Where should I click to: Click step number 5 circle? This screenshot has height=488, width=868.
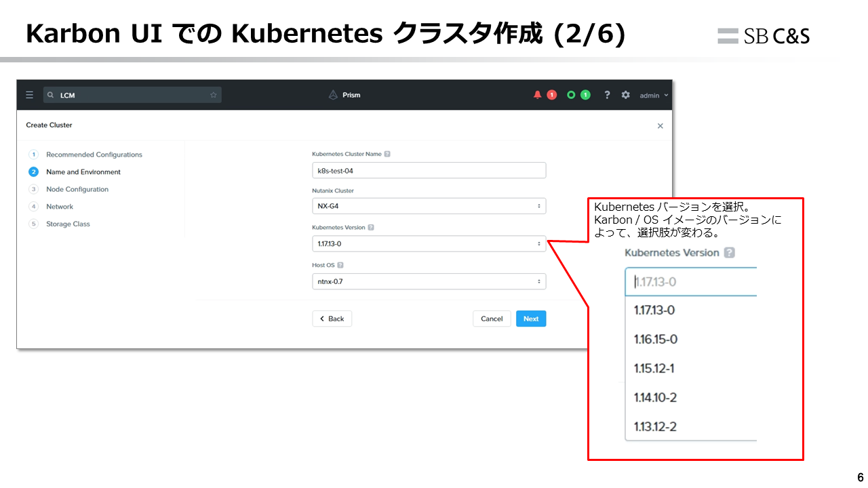pos(33,224)
